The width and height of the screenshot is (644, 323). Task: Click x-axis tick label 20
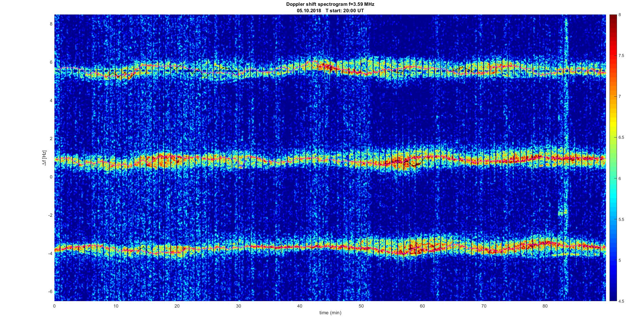coord(177,306)
